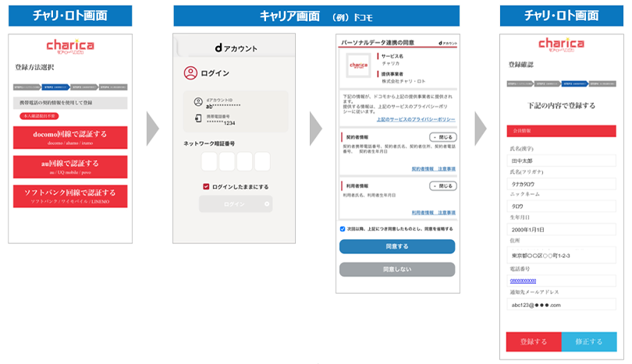Click the mobile phone number icon
632x364 pixels.
click(x=198, y=118)
